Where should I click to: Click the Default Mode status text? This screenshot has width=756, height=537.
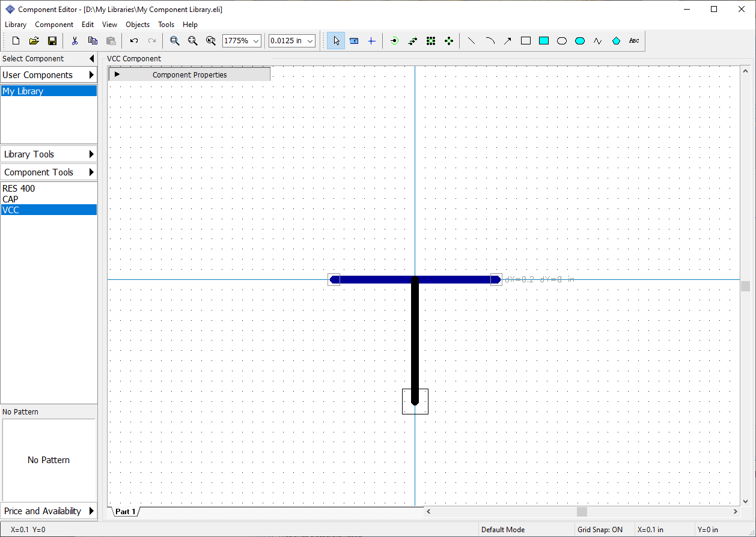(x=503, y=530)
